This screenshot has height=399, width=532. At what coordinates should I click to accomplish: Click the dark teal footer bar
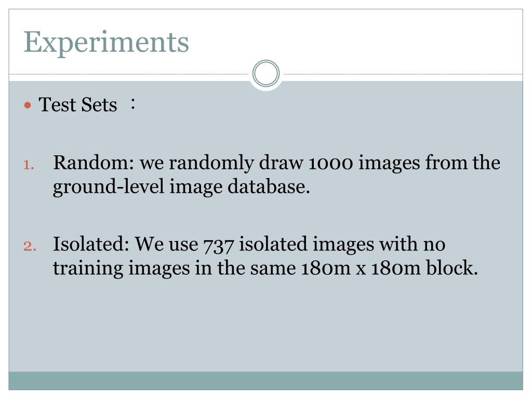(265, 381)
